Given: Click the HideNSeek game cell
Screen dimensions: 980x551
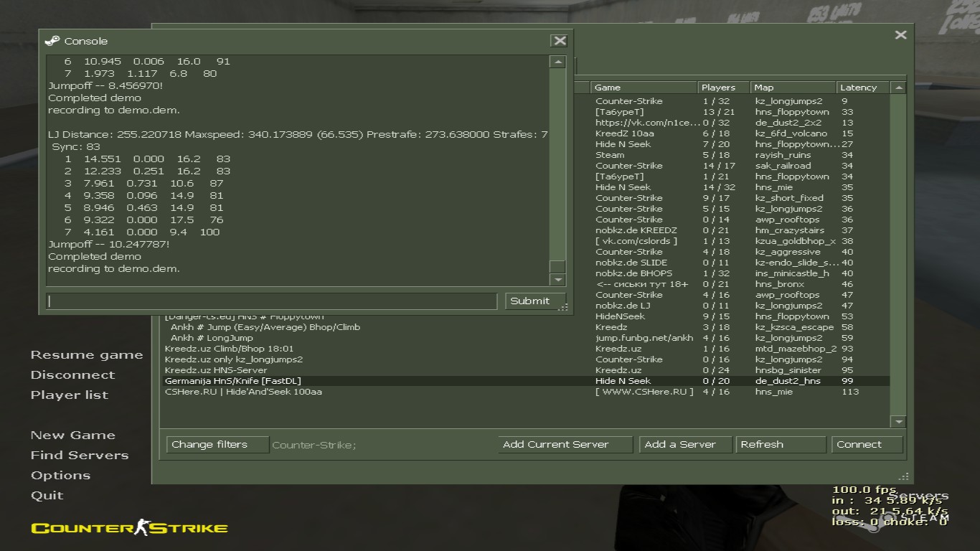Looking at the screenshot, I should (x=620, y=316).
